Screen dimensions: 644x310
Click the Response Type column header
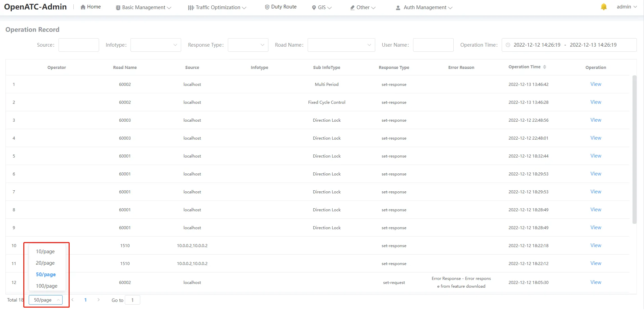coord(394,67)
